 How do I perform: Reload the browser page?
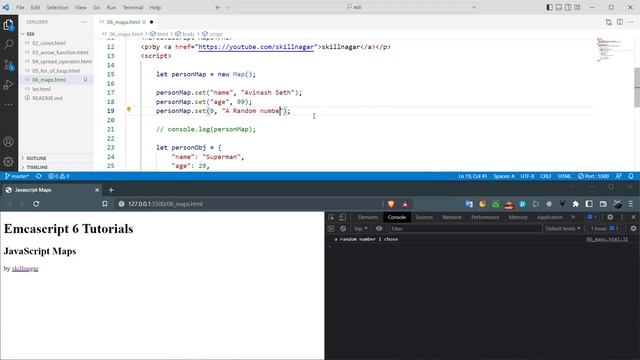coord(36,204)
